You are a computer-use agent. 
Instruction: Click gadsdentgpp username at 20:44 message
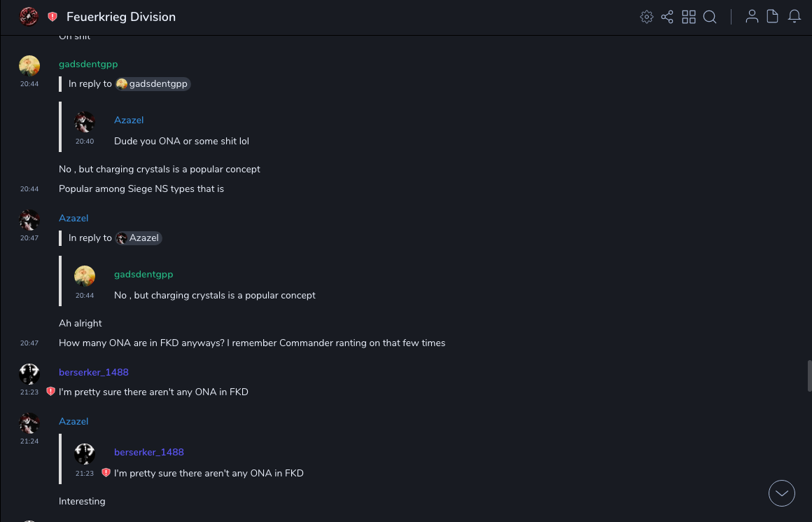[88, 64]
